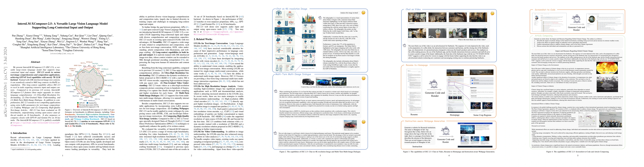Click the Figure 3 caption text

click(449, 152)
